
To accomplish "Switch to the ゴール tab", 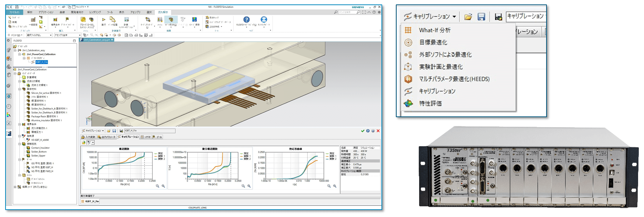I will tap(157, 137).
